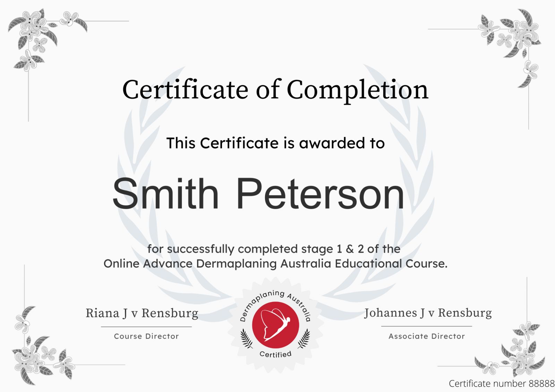Image resolution: width=555 pixels, height=392 pixels.
Task: Click the signature name 'Johannes J v Rensburg'
Action: (x=428, y=313)
